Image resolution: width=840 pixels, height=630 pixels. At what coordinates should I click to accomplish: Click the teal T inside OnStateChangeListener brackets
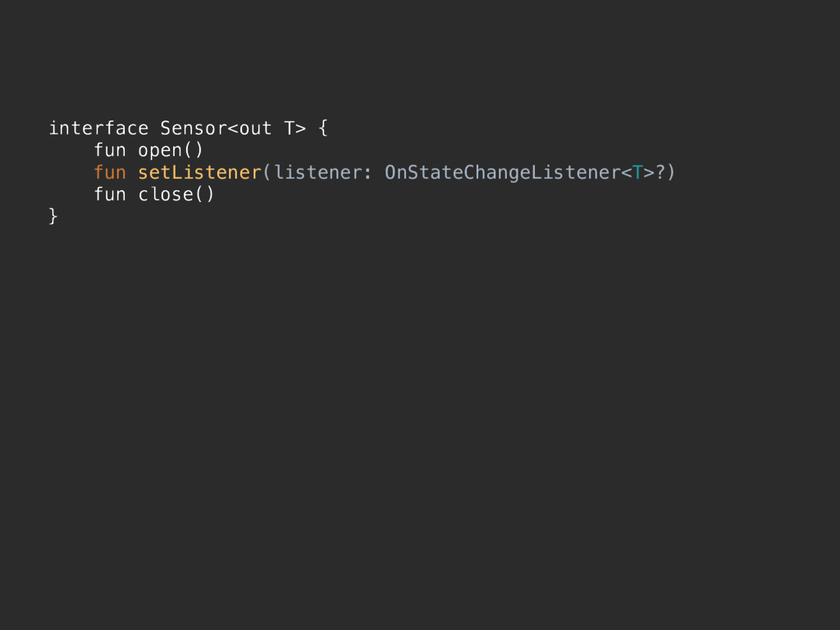(x=637, y=172)
